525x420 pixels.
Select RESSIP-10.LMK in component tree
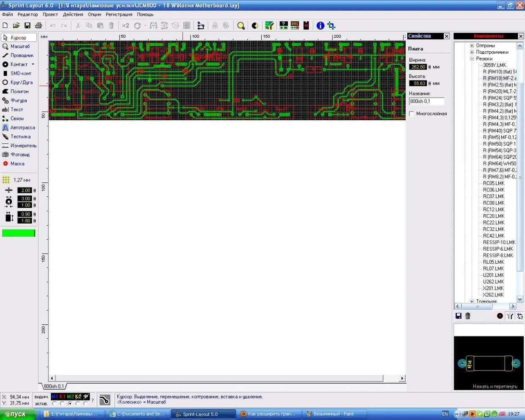tap(499, 242)
